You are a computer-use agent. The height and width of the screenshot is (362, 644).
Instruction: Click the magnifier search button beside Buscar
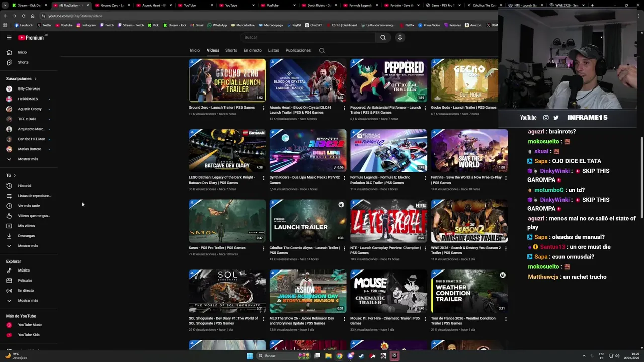click(383, 37)
